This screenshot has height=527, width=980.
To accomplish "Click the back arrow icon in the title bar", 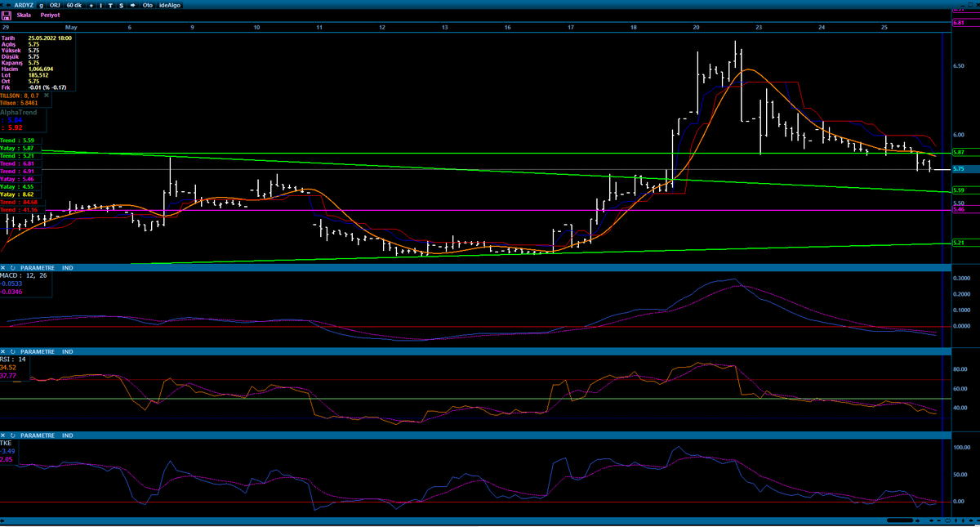I will (8, 5).
